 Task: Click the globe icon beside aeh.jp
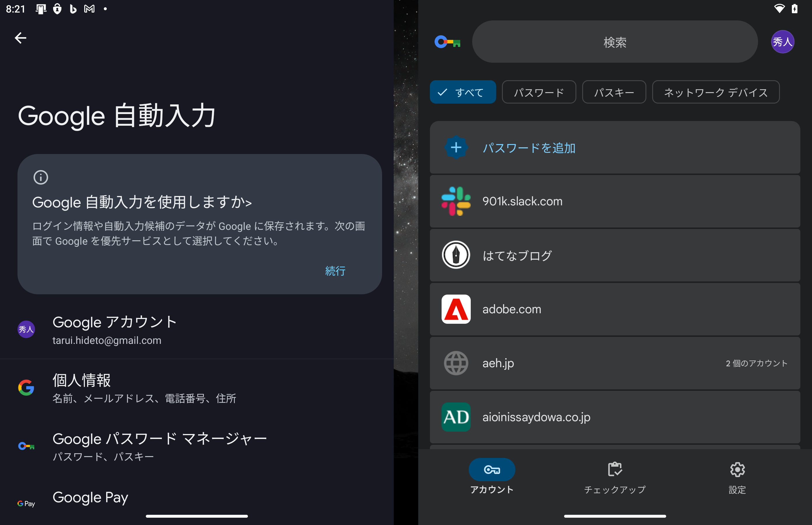[456, 363]
